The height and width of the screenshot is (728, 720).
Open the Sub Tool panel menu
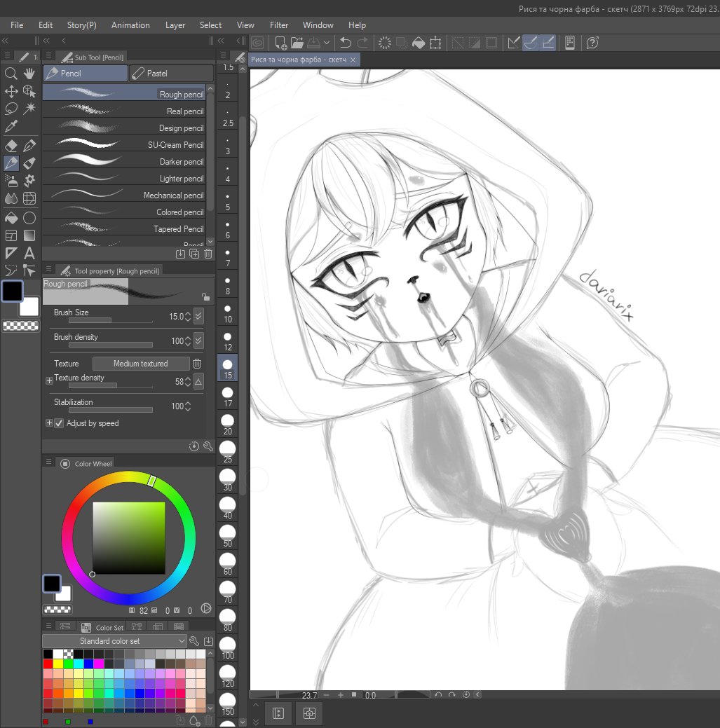pos(48,55)
